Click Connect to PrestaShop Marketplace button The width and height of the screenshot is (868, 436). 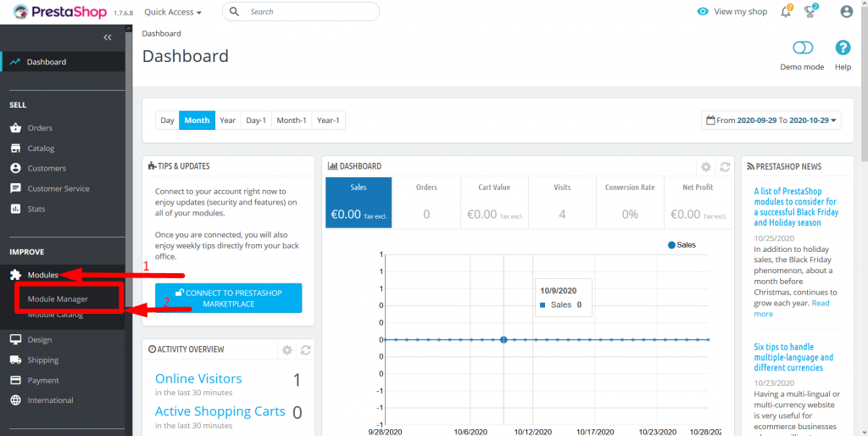point(228,299)
